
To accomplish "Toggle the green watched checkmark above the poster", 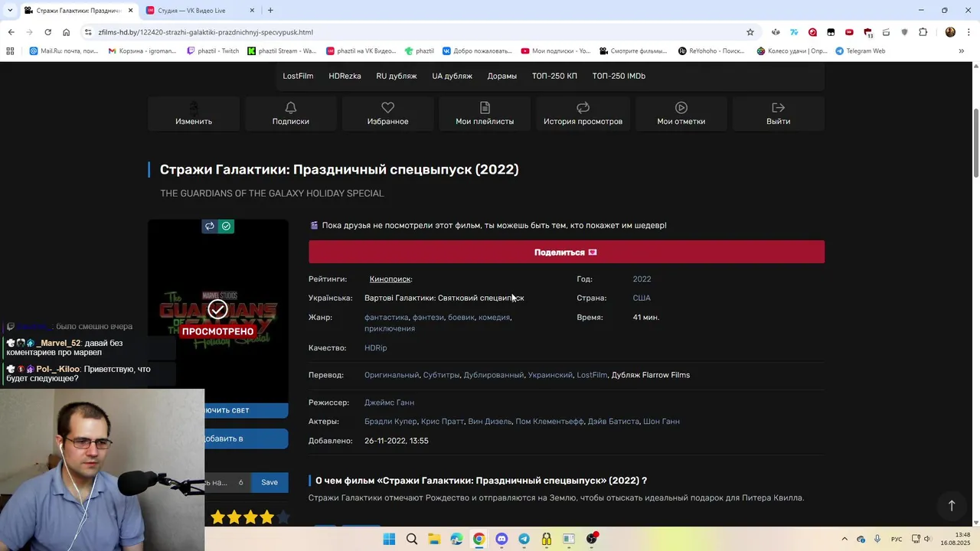I will (226, 226).
